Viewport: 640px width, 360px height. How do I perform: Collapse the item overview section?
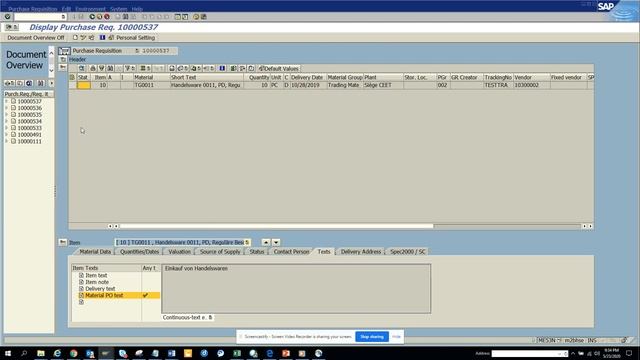click(x=62, y=67)
